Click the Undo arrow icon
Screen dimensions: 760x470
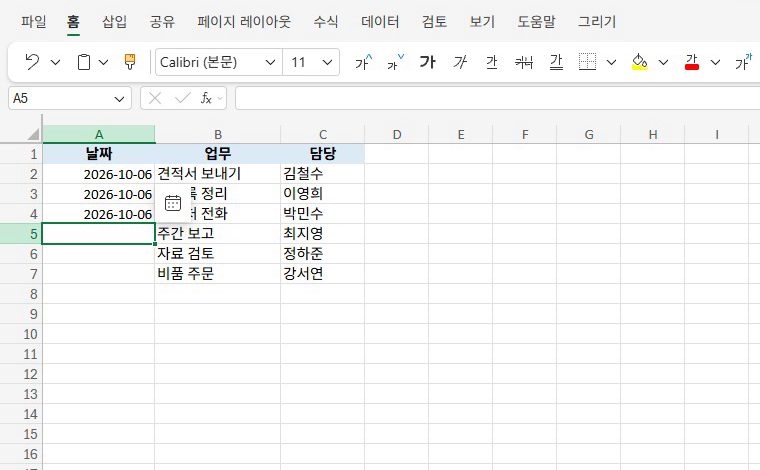point(32,62)
